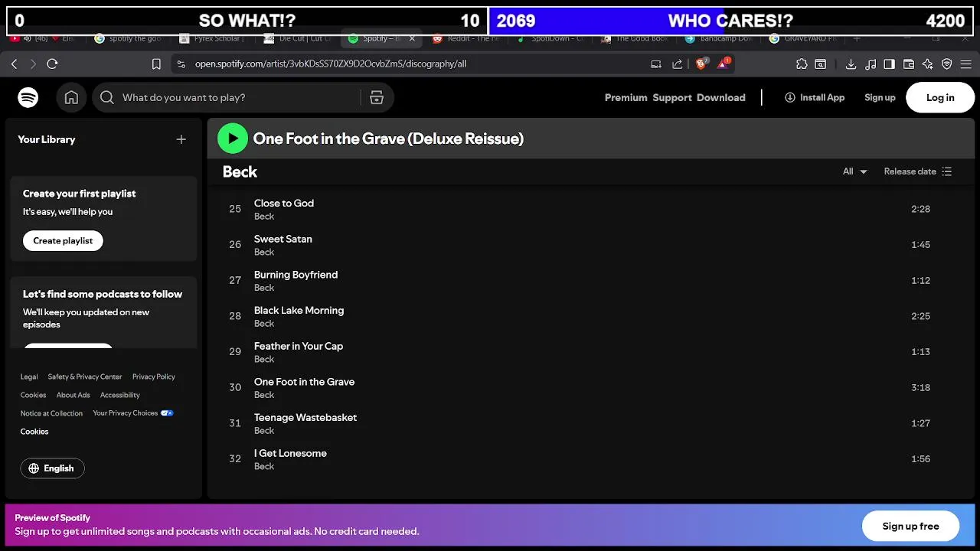
Task: Open browser extensions puzzle icon
Action: [802, 64]
